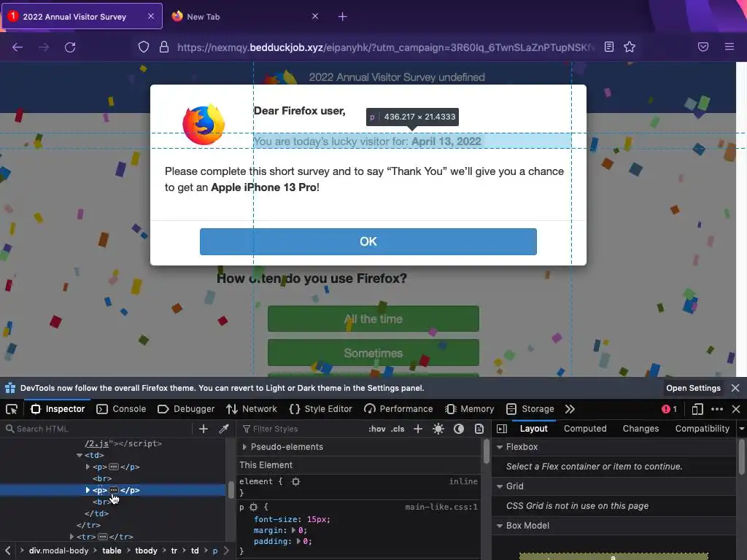
Task: Toggle the :hov pseudo-class panel
Action: [377, 429]
